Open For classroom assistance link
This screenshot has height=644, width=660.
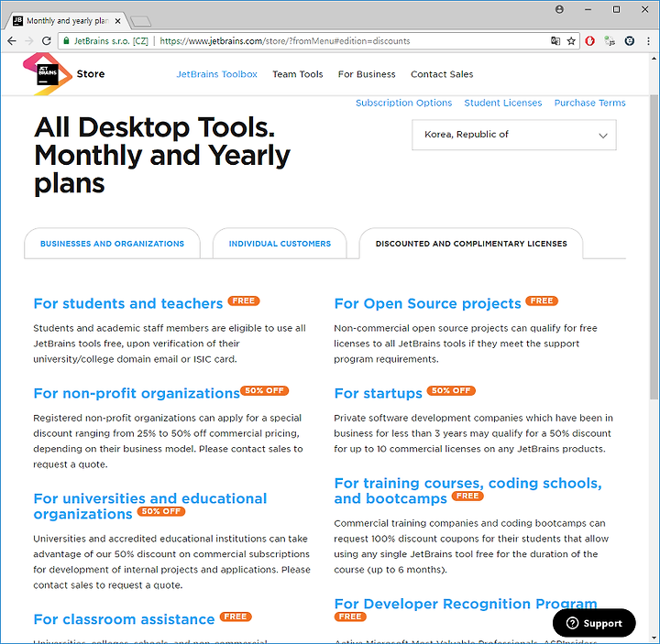[x=124, y=619]
